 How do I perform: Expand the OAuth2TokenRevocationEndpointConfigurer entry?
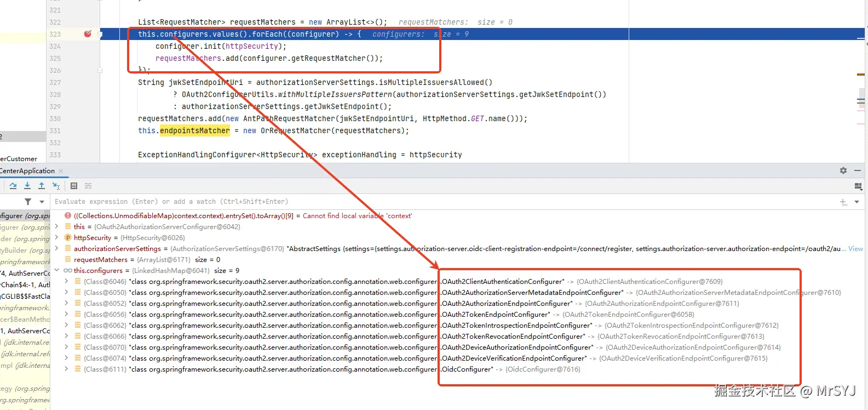tap(66, 336)
